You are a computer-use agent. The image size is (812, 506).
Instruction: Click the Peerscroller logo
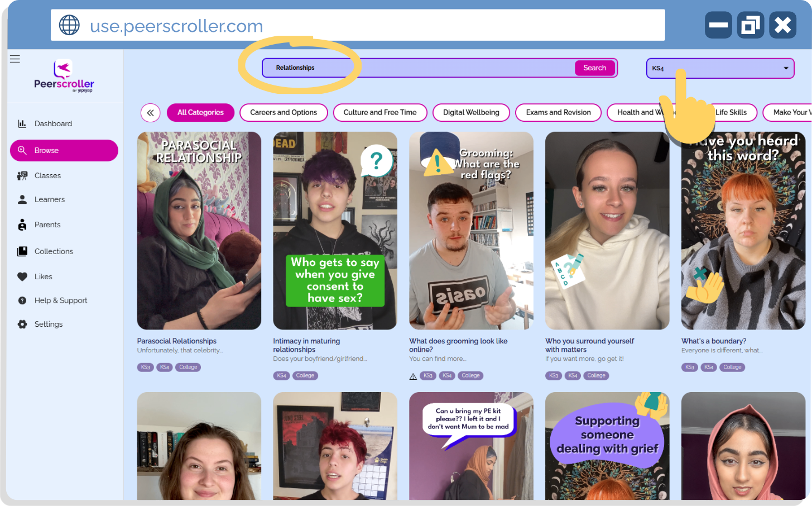[x=64, y=76]
